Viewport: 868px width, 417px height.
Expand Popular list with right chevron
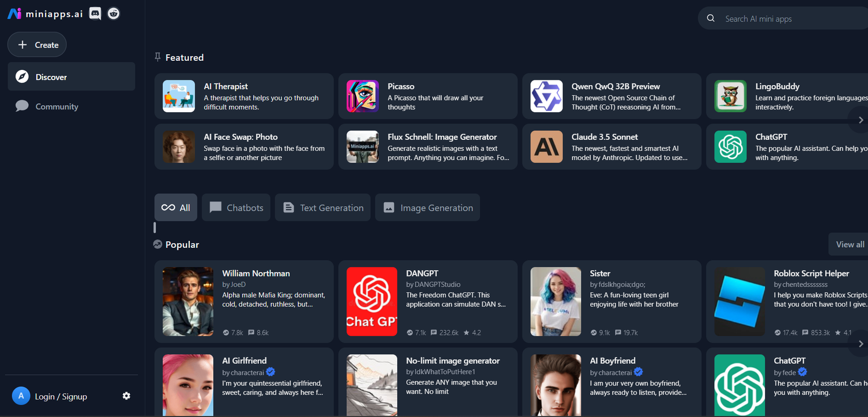(860, 344)
